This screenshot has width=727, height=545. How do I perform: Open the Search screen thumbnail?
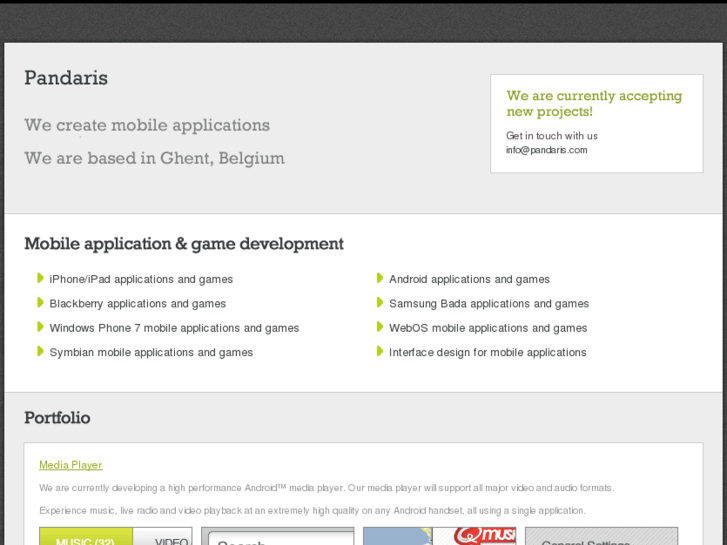(277, 536)
